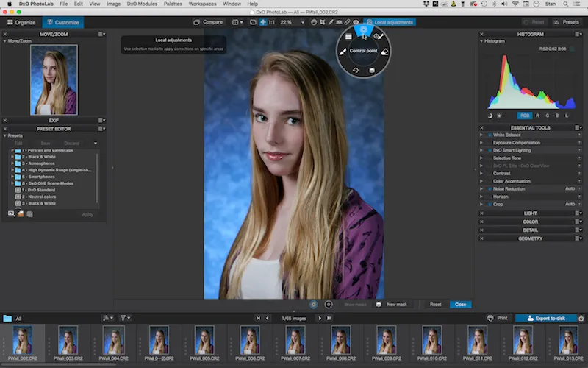Expand the 5 - Smartphones preset folder
Image resolution: width=588 pixels, height=368 pixels.
[12, 177]
